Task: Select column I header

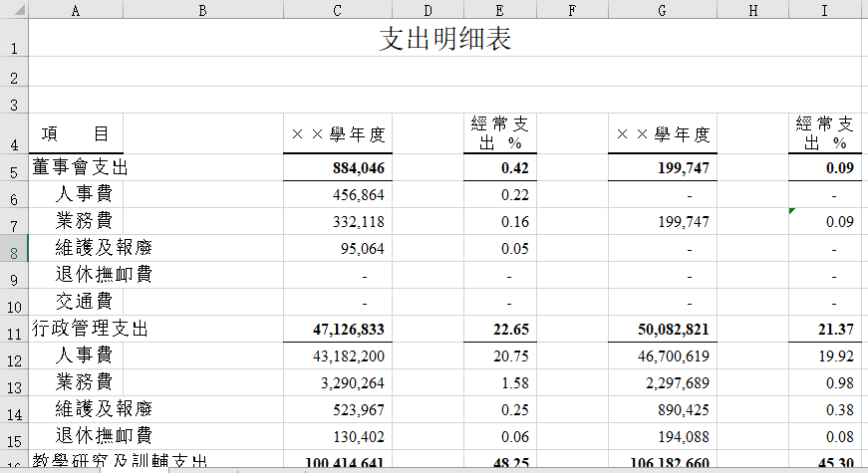Action: [x=824, y=10]
